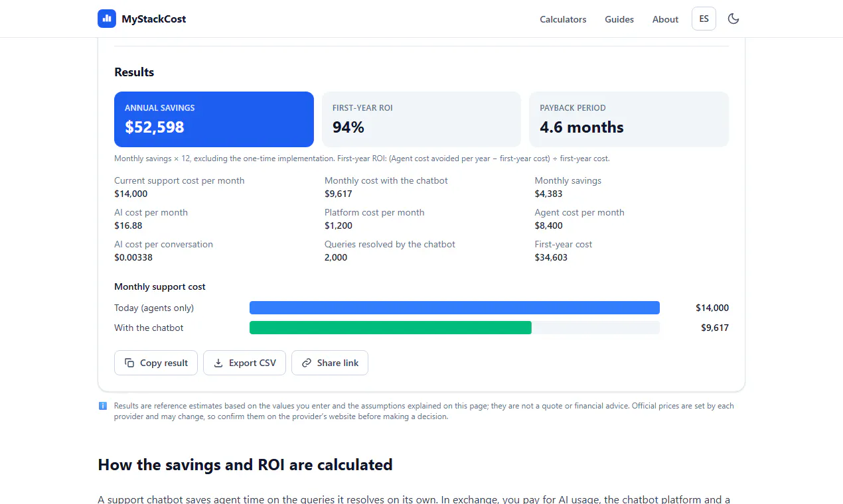
Task: Click the Today (agents only) label
Action: (154, 308)
